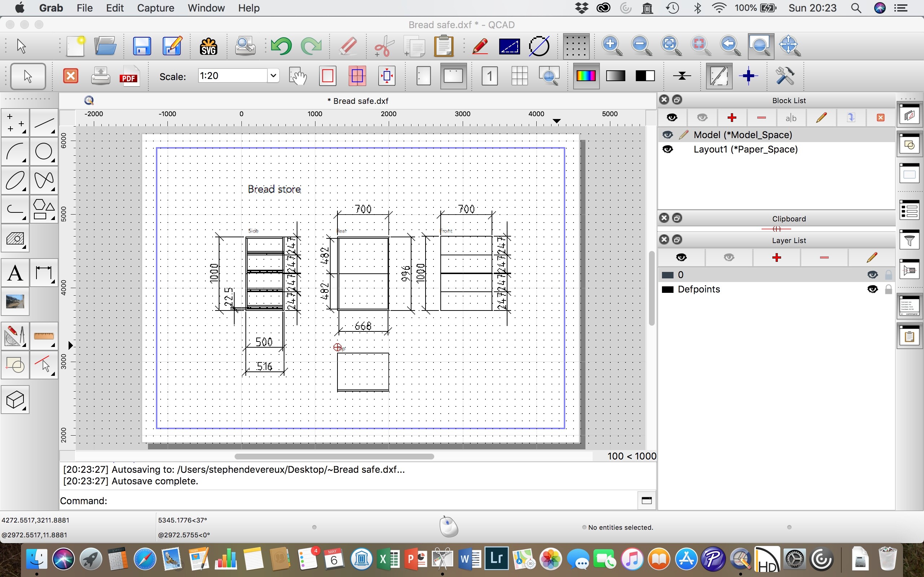Open the Dimension tools
Screen dimensions: 924x577
click(x=44, y=273)
